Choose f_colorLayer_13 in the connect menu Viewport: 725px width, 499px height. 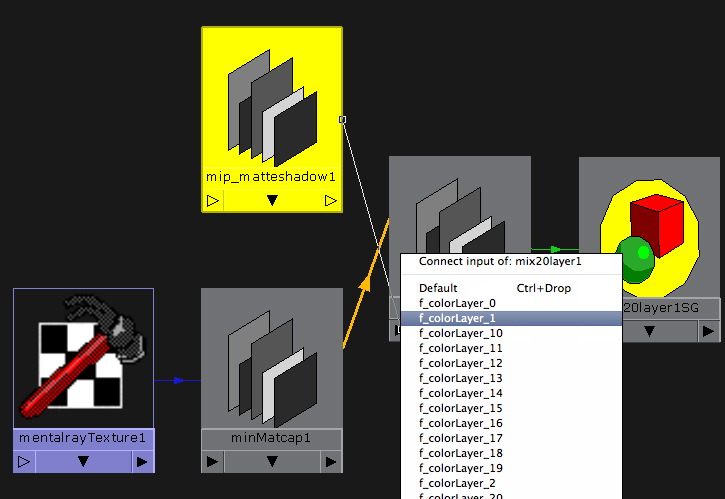pyautogui.click(x=511, y=378)
